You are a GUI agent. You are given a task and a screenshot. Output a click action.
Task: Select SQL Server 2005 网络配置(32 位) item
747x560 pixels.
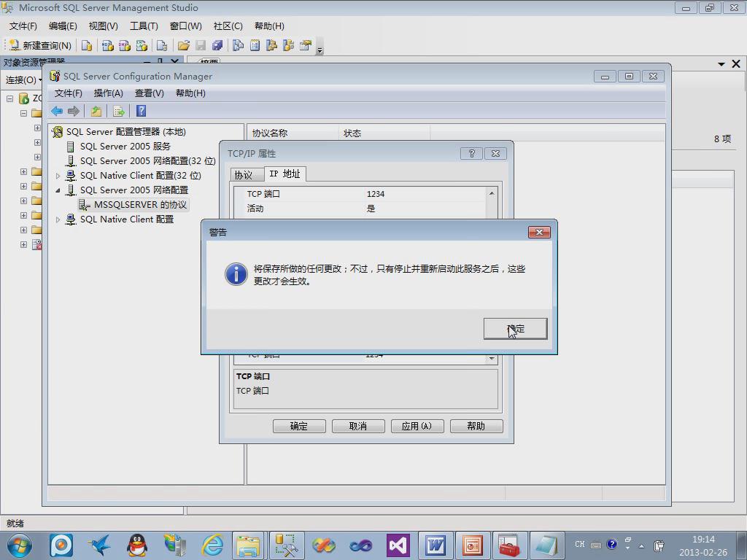147,161
